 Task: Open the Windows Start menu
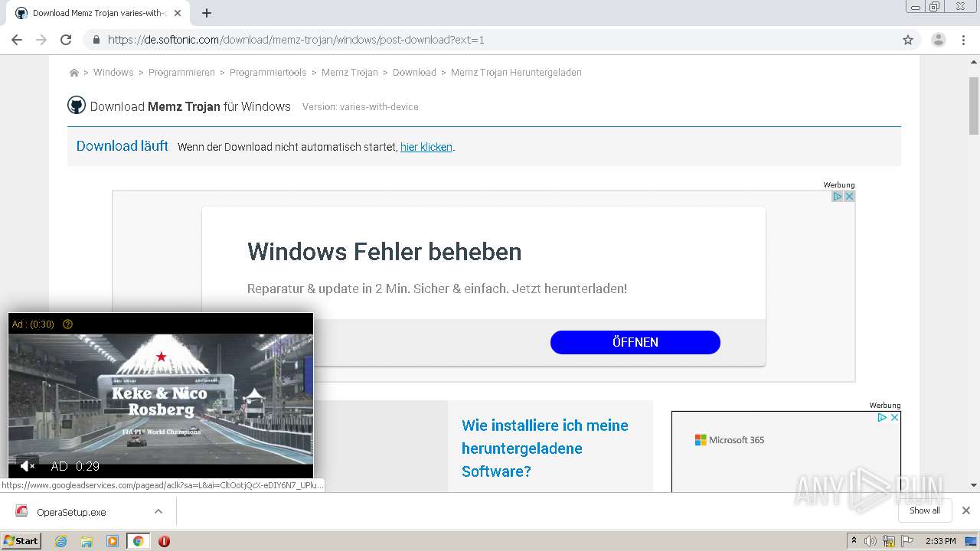click(x=21, y=541)
